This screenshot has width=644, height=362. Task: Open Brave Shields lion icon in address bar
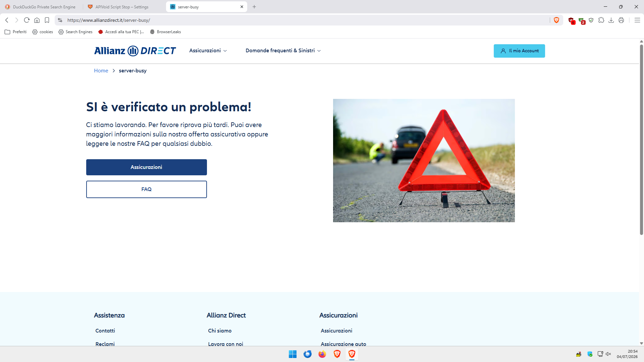click(x=556, y=20)
